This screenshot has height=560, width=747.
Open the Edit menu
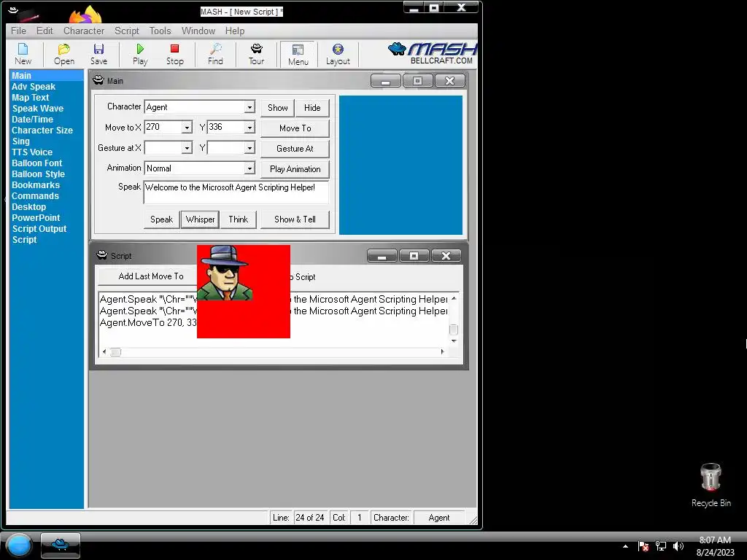[x=44, y=31]
